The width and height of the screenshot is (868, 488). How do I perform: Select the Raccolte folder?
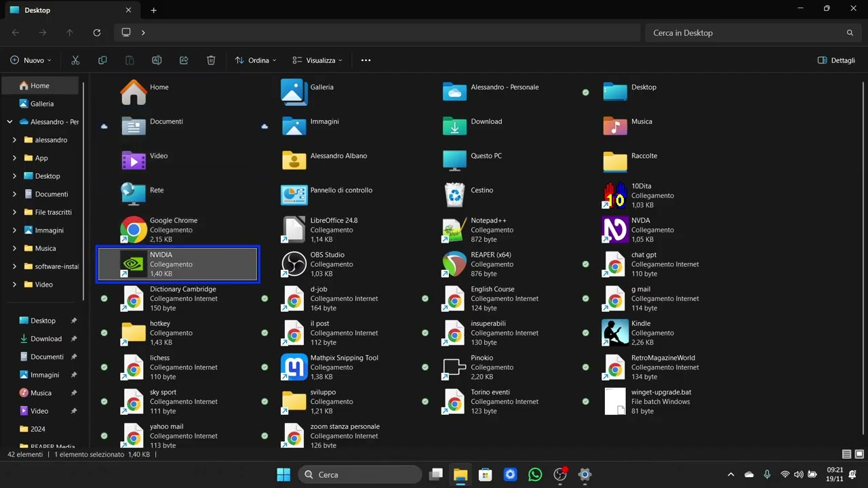[x=660, y=161]
